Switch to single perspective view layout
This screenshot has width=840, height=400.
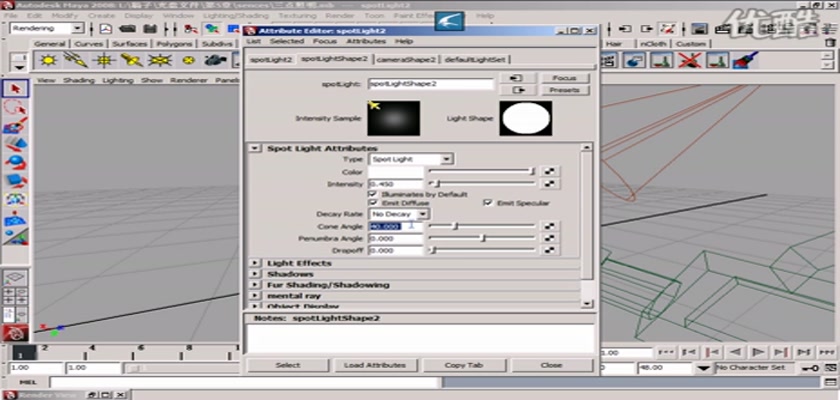16,278
